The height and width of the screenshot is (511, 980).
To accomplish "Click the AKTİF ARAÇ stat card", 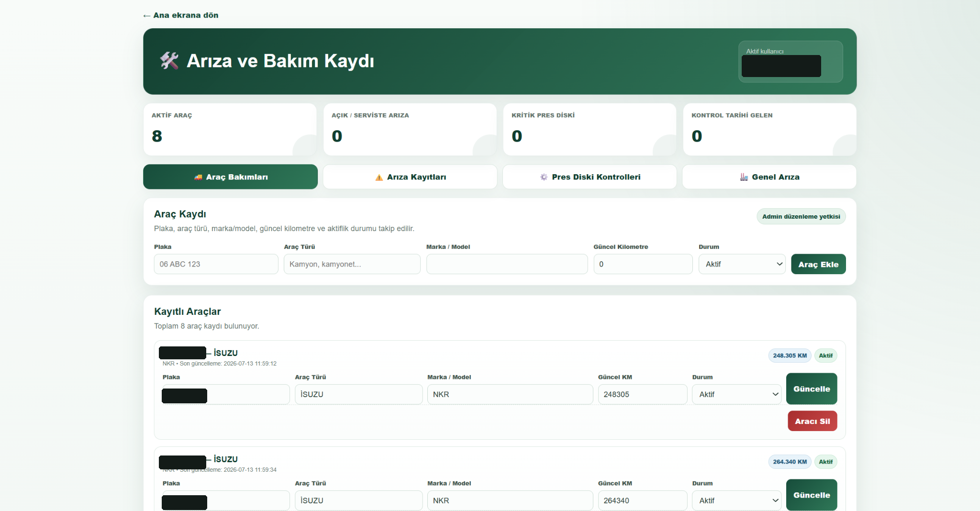I will click(x=230, y=130).
